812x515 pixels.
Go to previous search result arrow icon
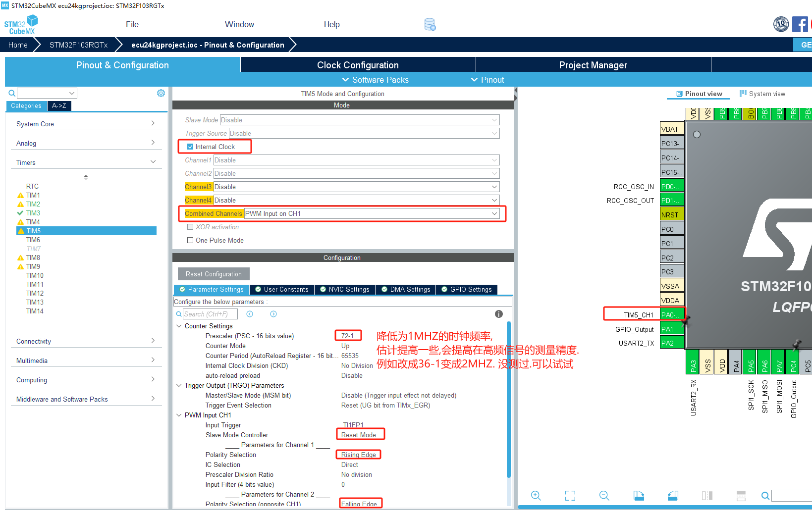tap(250, 314)
